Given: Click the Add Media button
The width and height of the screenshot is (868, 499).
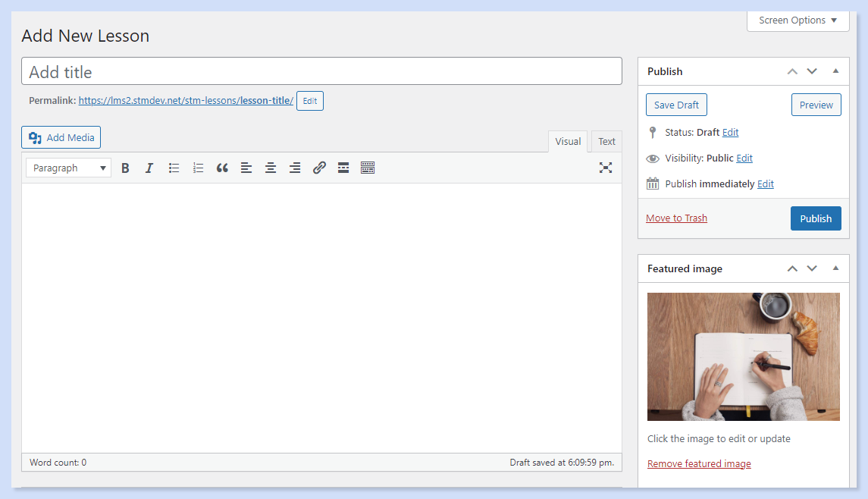Looking at the screenshot, I should [61, 137].
